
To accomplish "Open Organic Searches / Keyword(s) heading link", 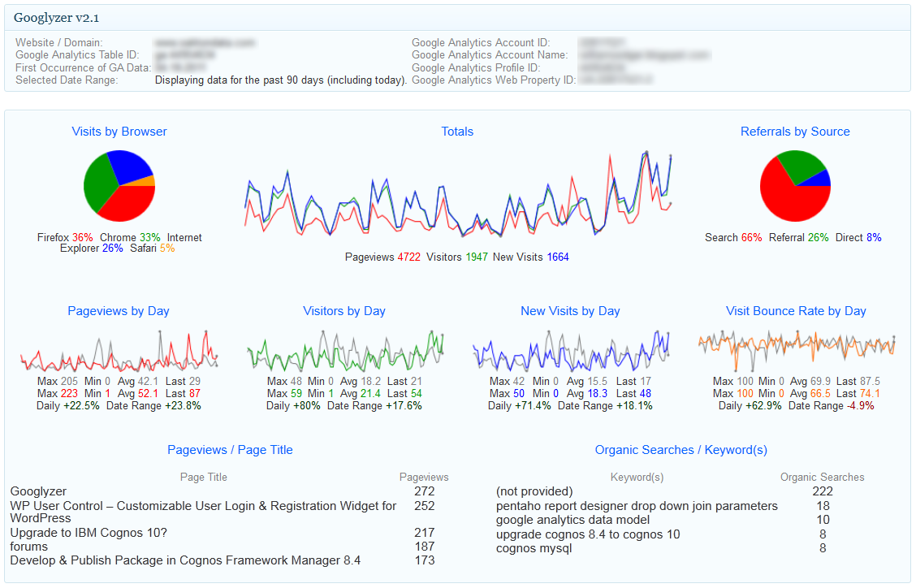I will coord(681,450).
